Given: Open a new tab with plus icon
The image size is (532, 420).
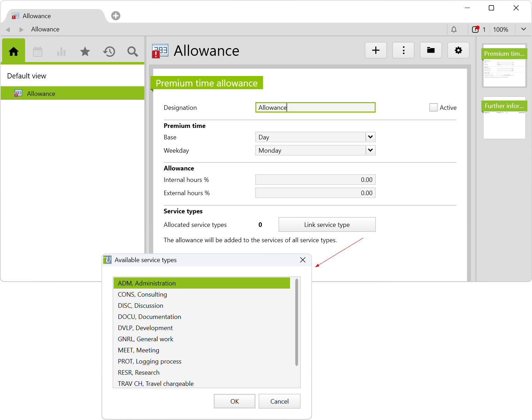Looking at the screenshot, I should [116, 16].
